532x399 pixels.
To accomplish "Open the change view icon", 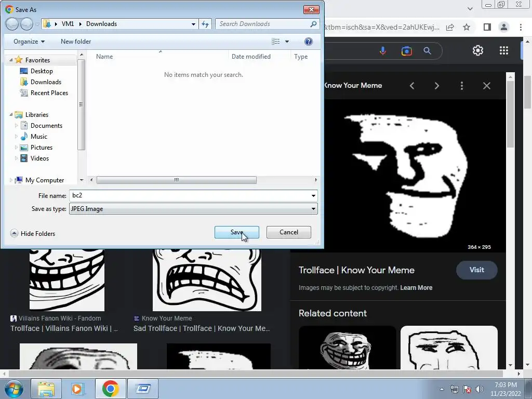I will coord(275,42).
